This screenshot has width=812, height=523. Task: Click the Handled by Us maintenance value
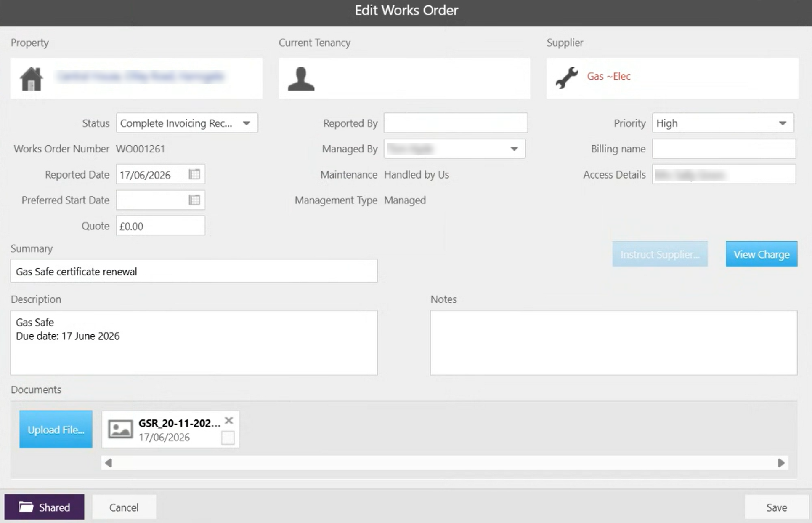tap(417, 174)
